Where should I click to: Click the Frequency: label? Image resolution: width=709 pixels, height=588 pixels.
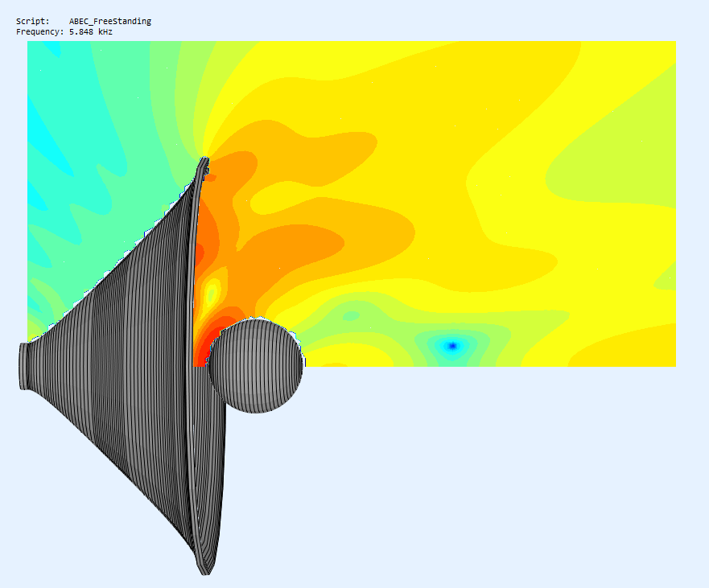(39, 32)
